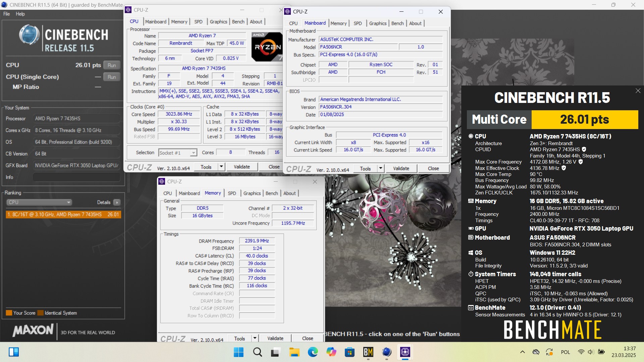The width and height of the screenshot is (644, 362).
Task: Open battery status tray icon
Action: coord(601,352)
